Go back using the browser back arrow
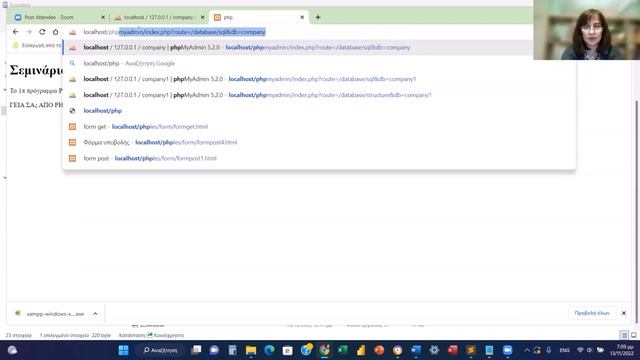This screenshot has height=360, width=640. tap(16, 32)
